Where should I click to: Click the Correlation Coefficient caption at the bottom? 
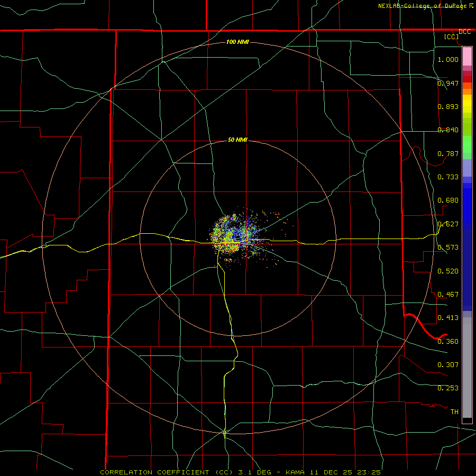(240, 472)
